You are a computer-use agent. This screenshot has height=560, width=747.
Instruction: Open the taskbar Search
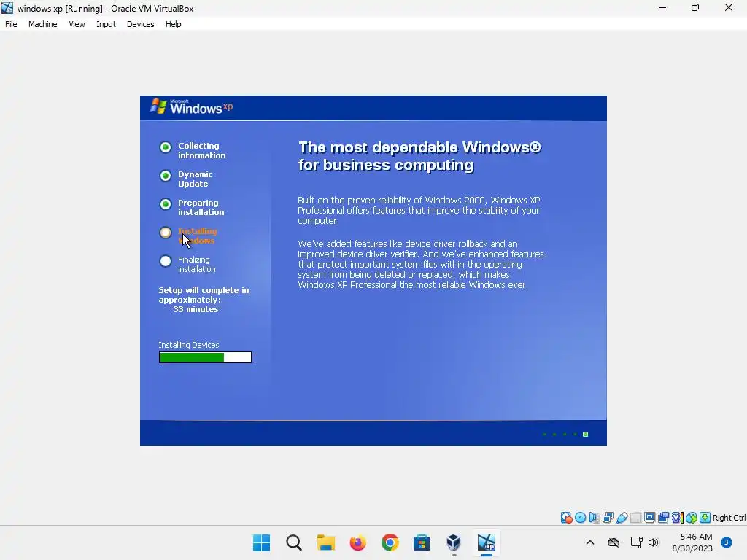[294, 542]
